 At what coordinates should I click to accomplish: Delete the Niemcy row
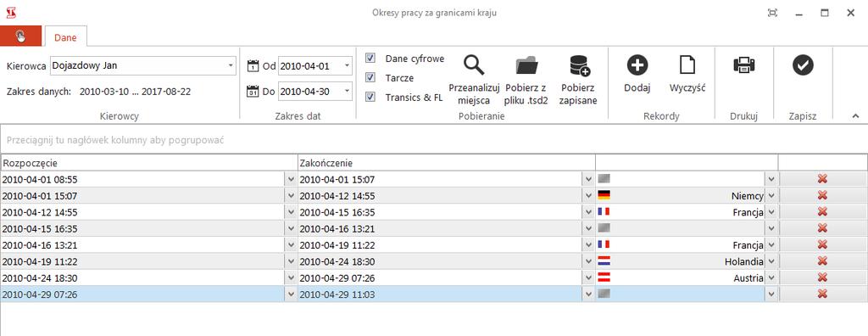click(822, 195)
